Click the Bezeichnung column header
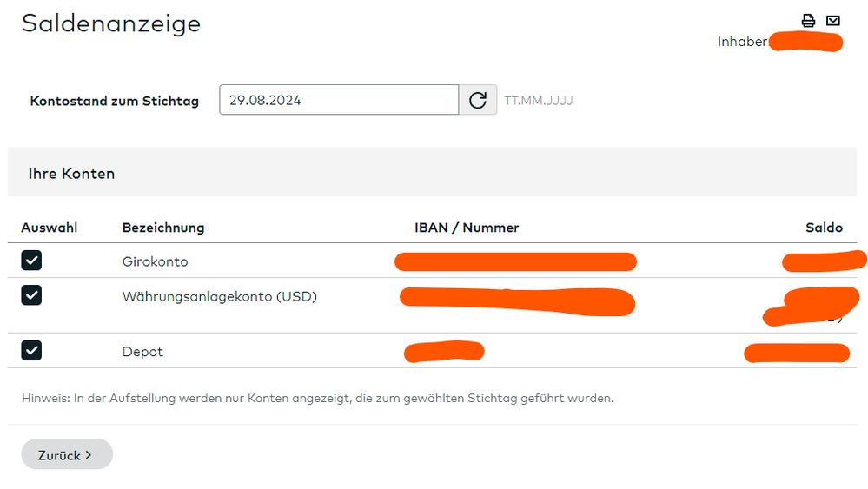868x489 pixels. 163,228
